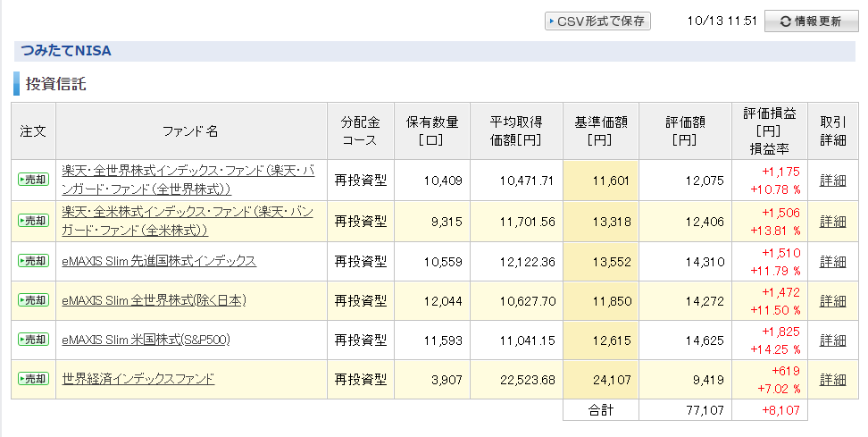Open the 楽天・全米株式インデックス・ファンド fund link

click(188, 221)
